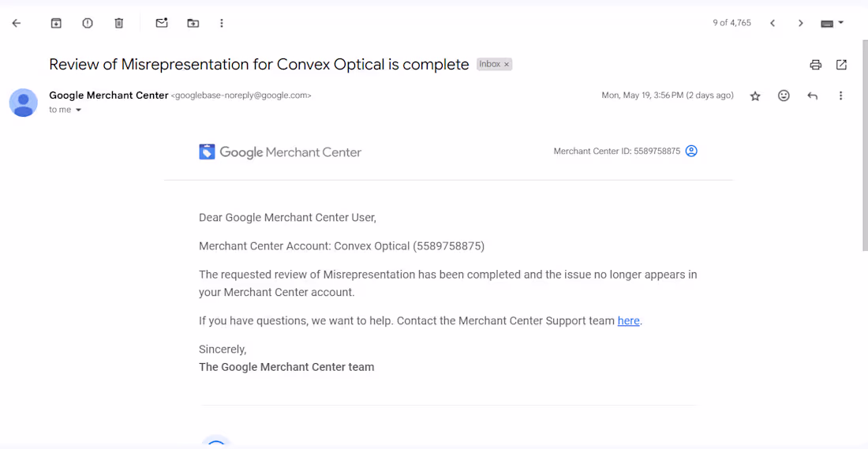Remove the Inbox label
868x449 pixels.
pos(506,65)
